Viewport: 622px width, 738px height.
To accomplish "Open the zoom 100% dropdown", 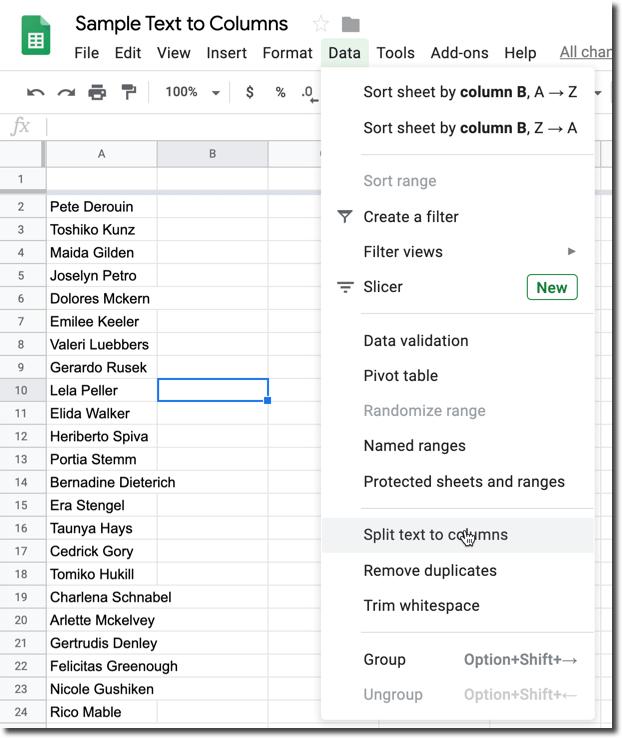I will click(192, 92).
